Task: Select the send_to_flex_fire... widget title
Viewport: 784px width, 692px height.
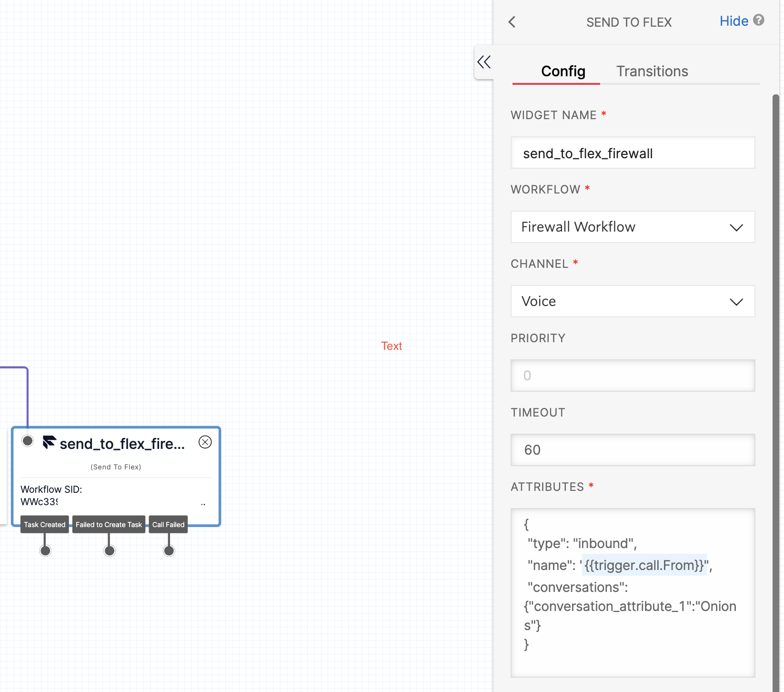Action: [122, 444]
